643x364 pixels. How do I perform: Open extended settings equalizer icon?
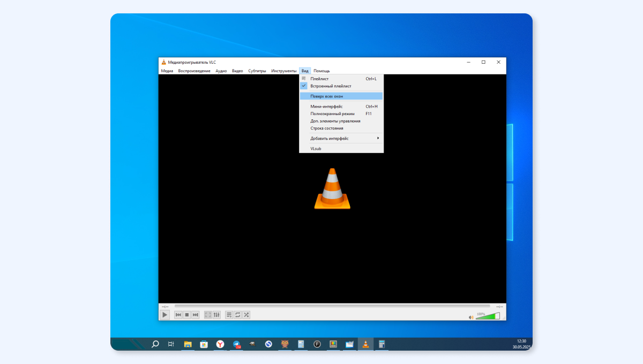216,315
